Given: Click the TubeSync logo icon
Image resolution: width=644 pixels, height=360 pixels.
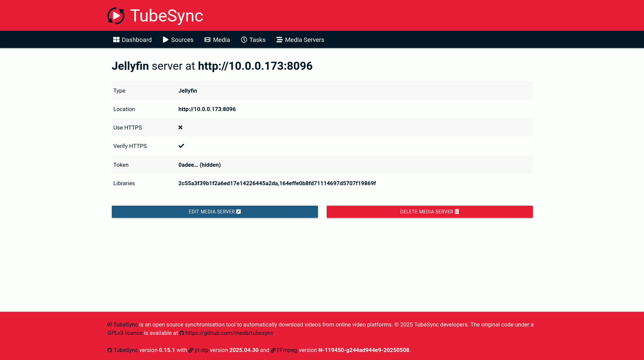Looking at the screenshot, I should (x=116, y=15).
